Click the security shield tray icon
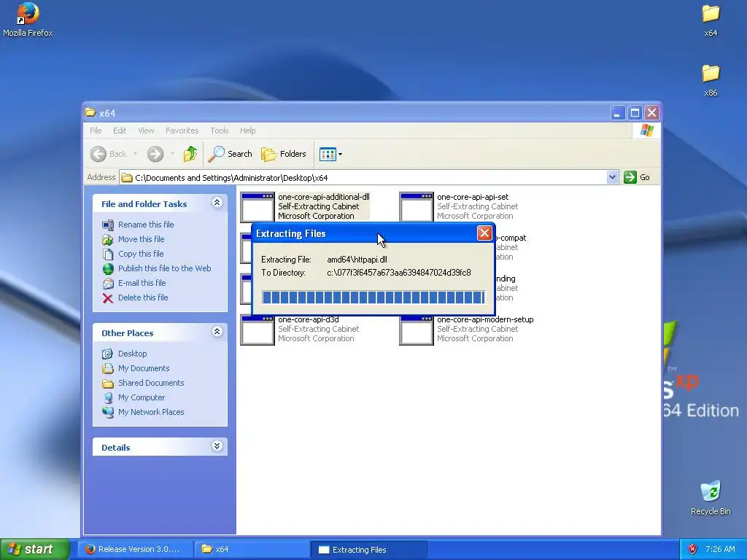The height and width of the screenshot is (560, 747). point(692,549)
